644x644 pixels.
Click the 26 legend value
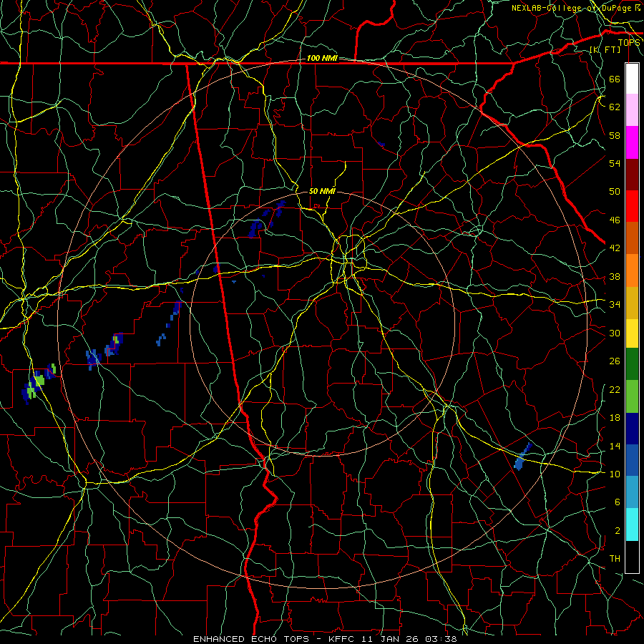click(615, 361)
